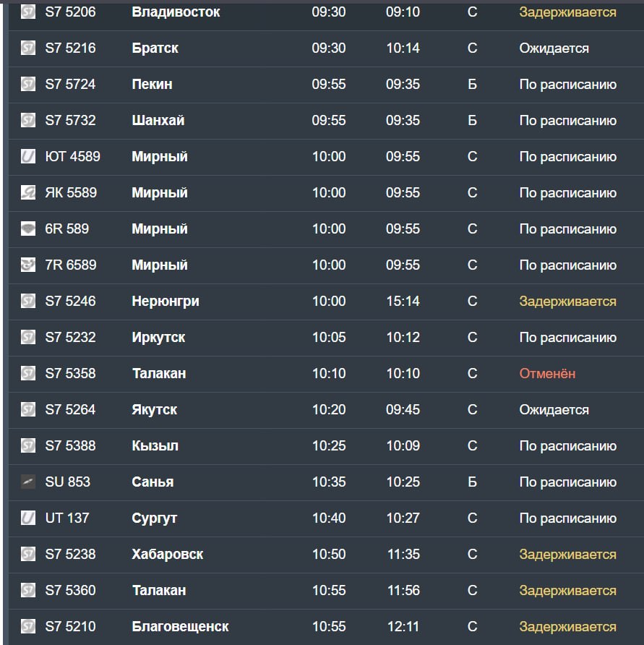This screenshot has height=645, width=644.
Task: Click the RusLine logo beside 7R 6589
Action: (x=28, y=265)
